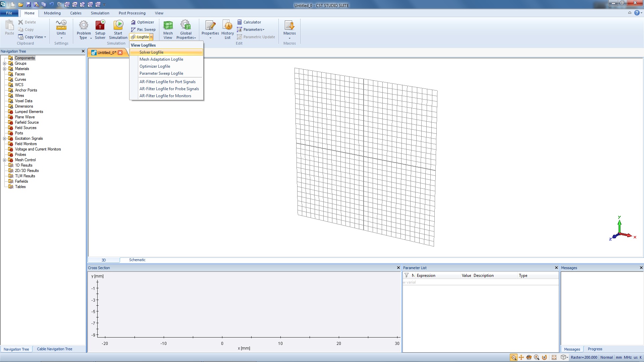Click the reset view to fit icon

[x=554, y=357]
